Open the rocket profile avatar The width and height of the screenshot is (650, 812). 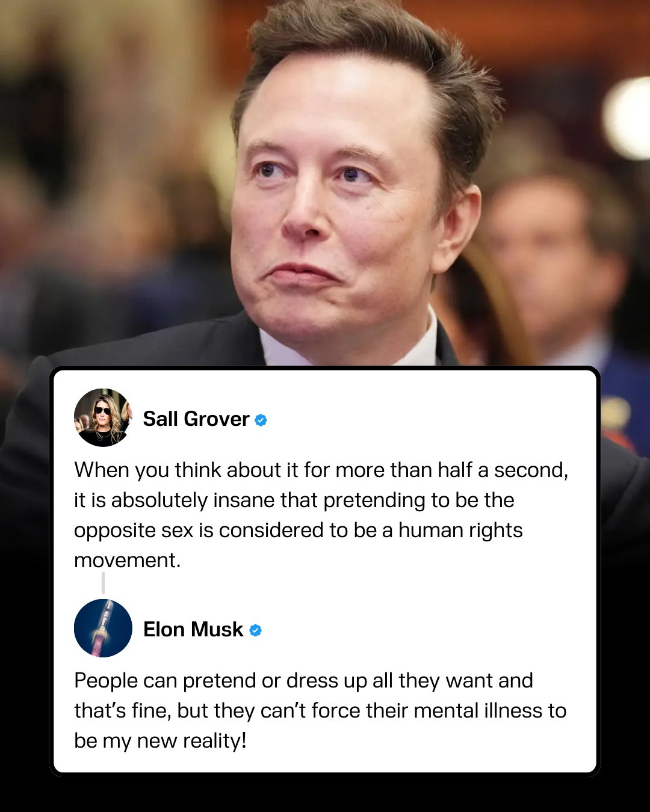pos(103,628)
